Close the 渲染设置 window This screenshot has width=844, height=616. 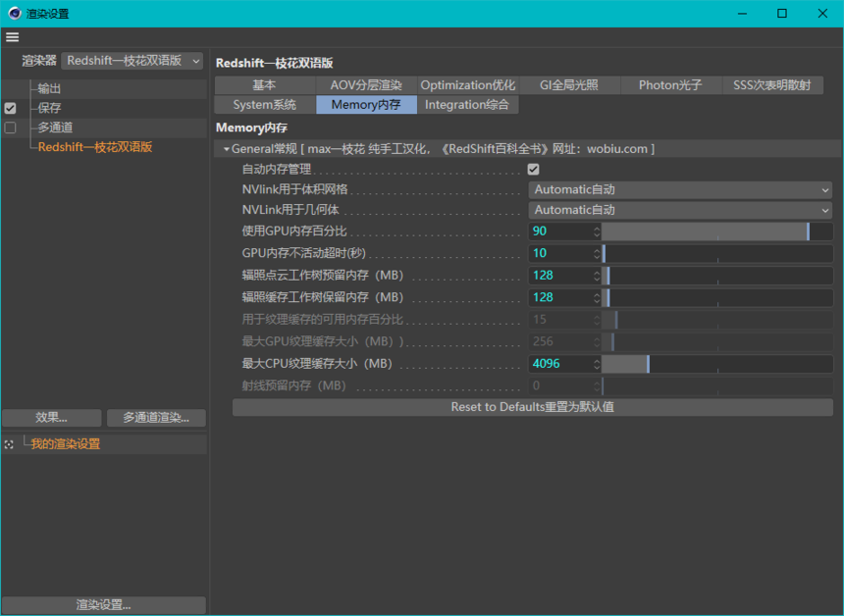point(822,14)
